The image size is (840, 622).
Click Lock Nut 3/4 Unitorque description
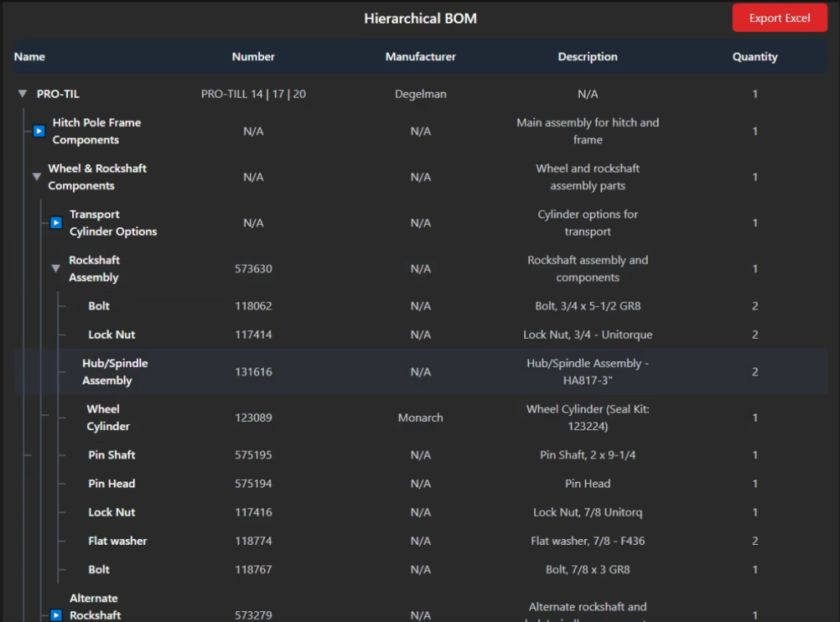pos(587,335)
